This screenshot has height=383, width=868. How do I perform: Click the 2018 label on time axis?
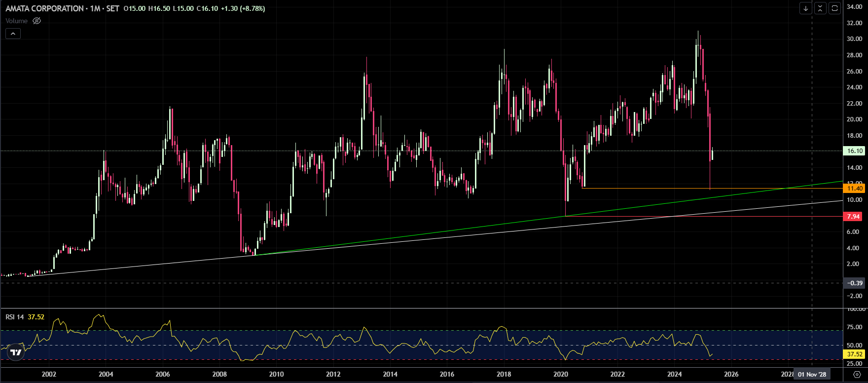click(504, 374)
